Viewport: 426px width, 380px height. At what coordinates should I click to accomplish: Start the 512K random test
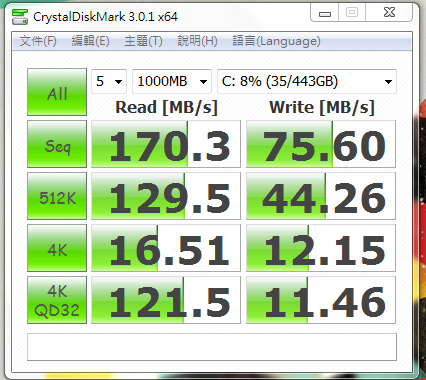click(x=57, y=196)
